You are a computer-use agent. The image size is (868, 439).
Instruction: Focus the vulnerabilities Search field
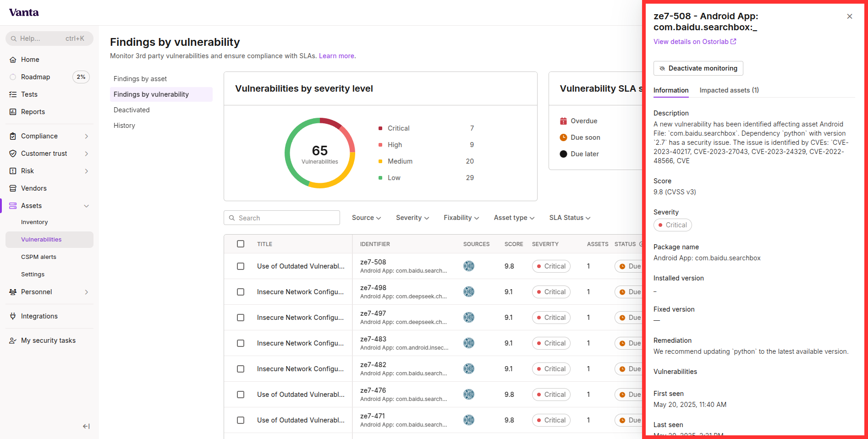coord(282,218)
